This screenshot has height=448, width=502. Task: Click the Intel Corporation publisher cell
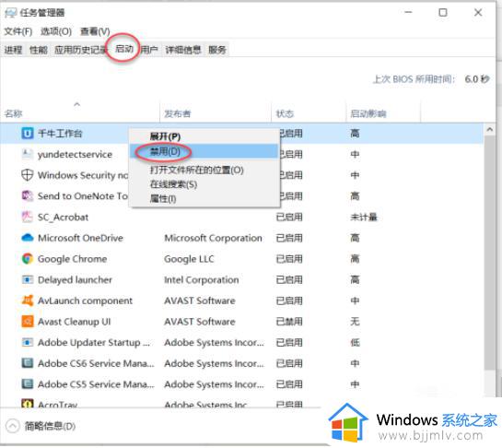202,279
